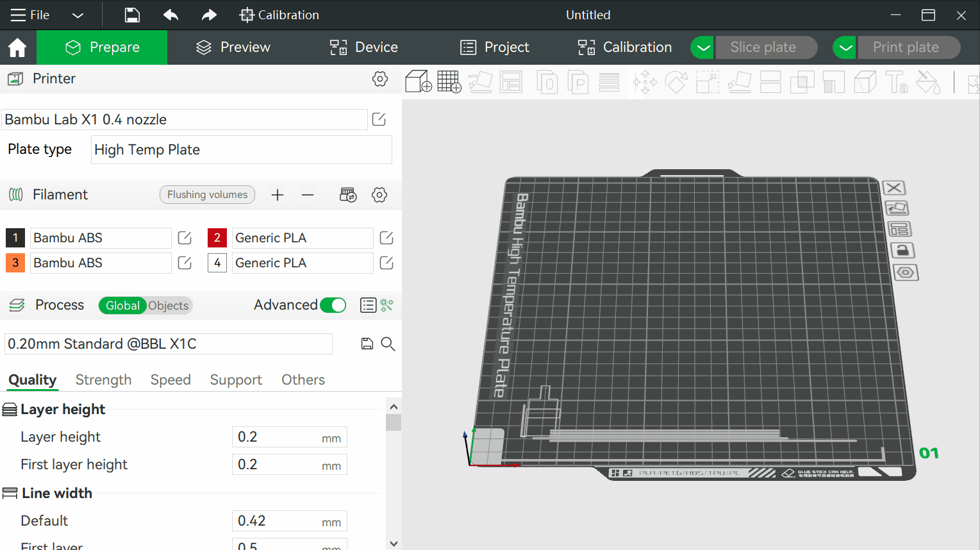
Task: Toggle the Advanced mode switch
Action: (333, 305)
